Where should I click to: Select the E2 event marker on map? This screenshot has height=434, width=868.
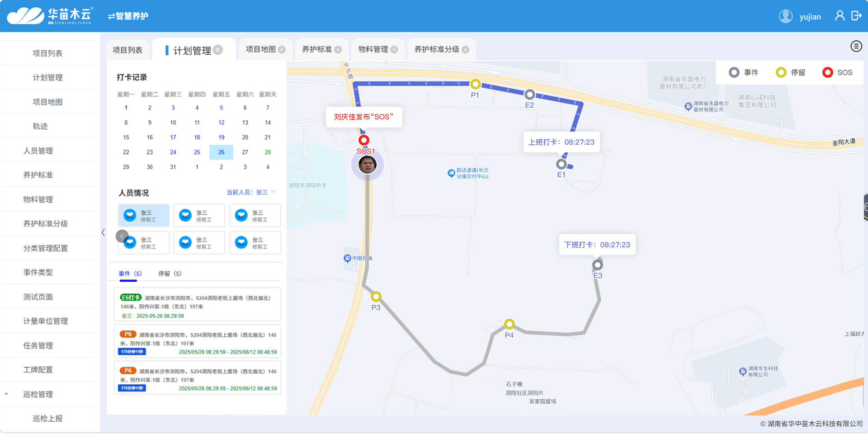tap(529, 94)
